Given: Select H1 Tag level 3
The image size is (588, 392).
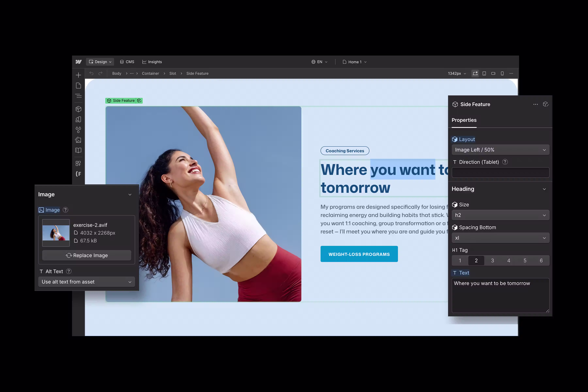Looking at the screenshot, I should 492,261.
